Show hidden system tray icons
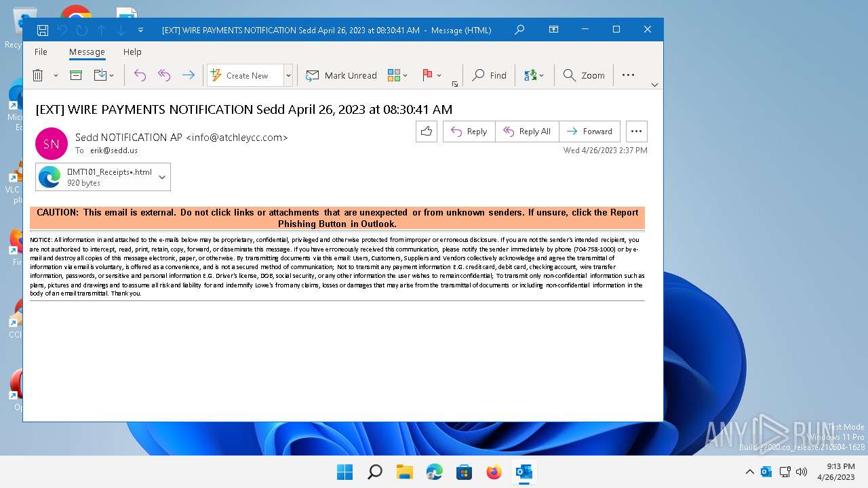Screen dimensions: 868x488 [x=749, y=472]
